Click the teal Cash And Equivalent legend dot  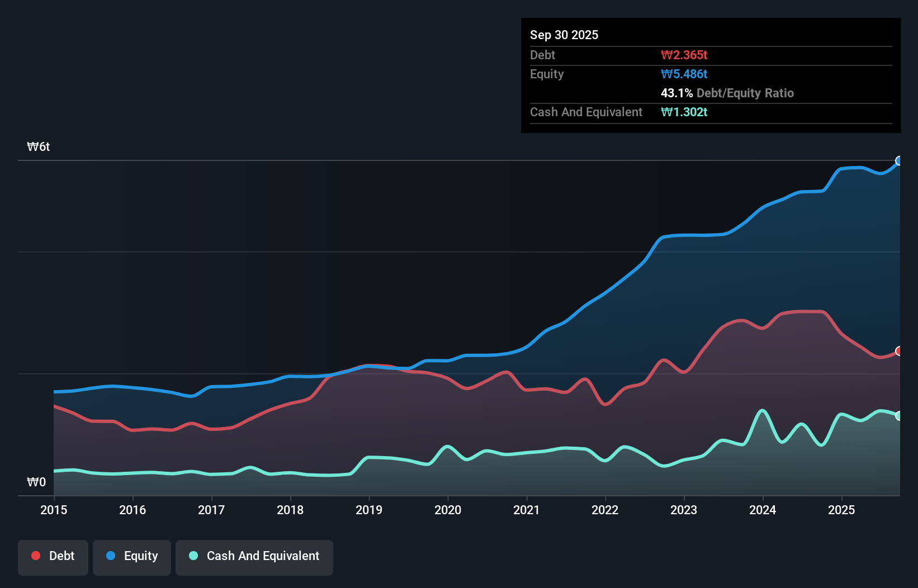click(x=193, y=556)
